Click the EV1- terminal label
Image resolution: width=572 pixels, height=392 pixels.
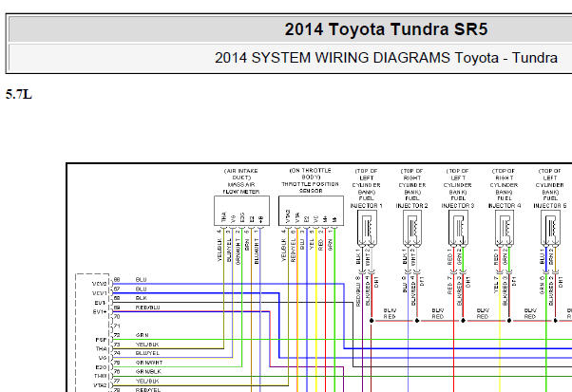click(100, 303)
